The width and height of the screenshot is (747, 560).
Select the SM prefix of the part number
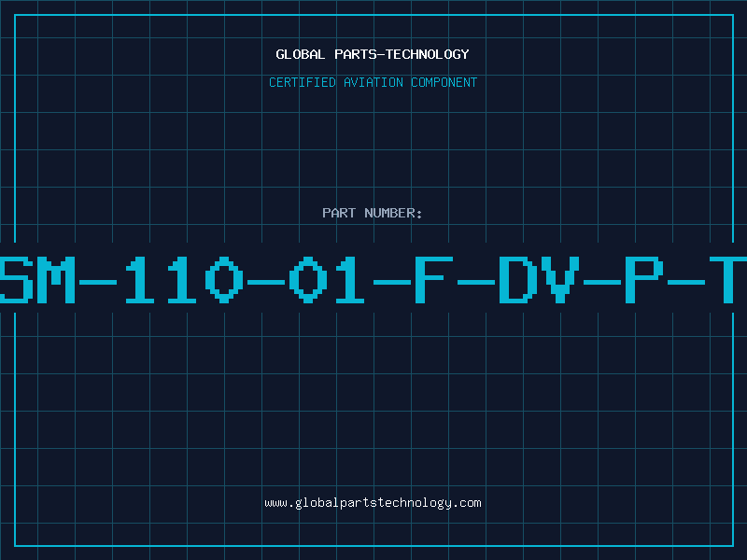(x=37, y=279)
